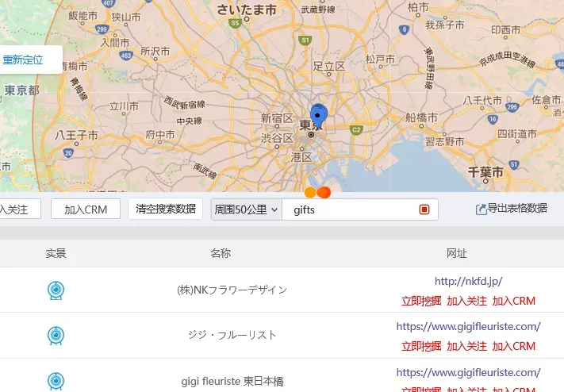
Task: Click the route 51 shield near 千葉市
Action: click(x=514, y=164)
